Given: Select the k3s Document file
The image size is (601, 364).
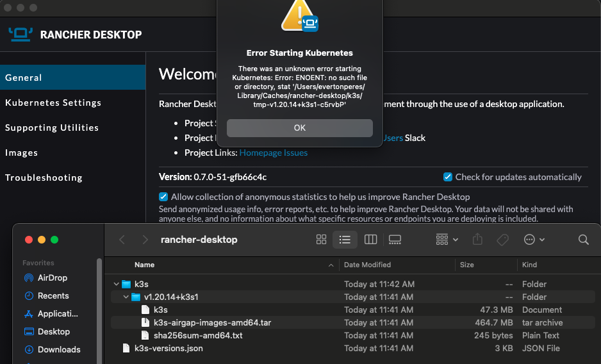Looking at the screenshot, I should point(352,310).
